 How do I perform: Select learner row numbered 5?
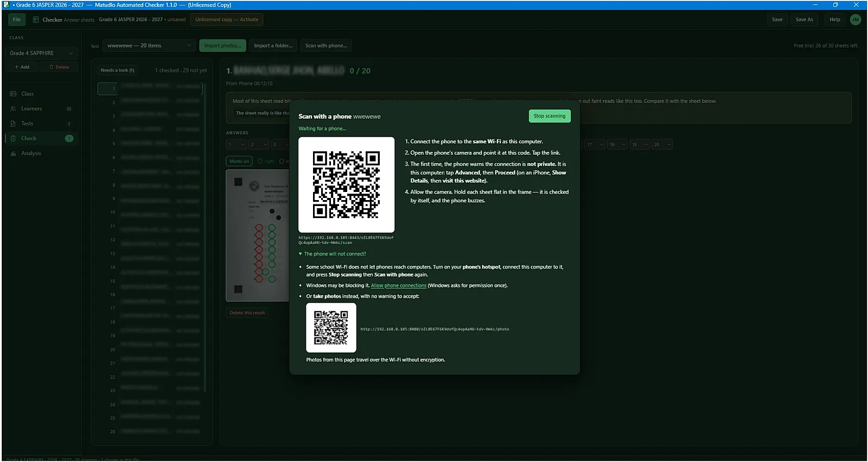pyautogui.click(x=150, y=144)
